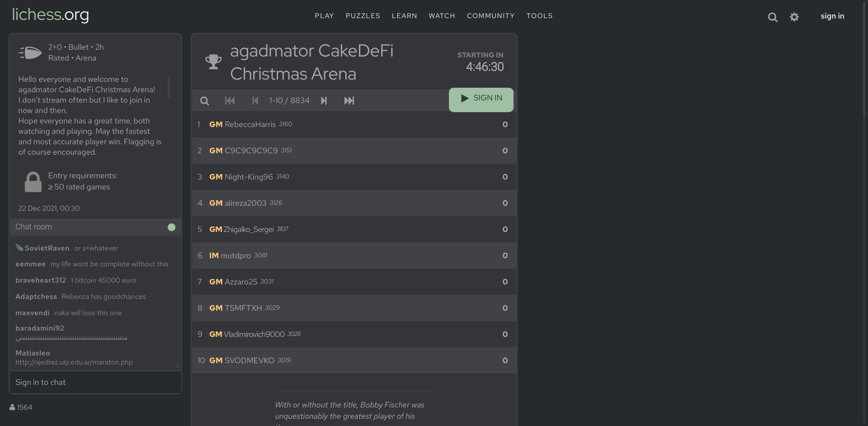The image size is (868, 426).
Task: Open the PUZZLES dropdown
Action: pyautogui.click(x=363, y=16)
